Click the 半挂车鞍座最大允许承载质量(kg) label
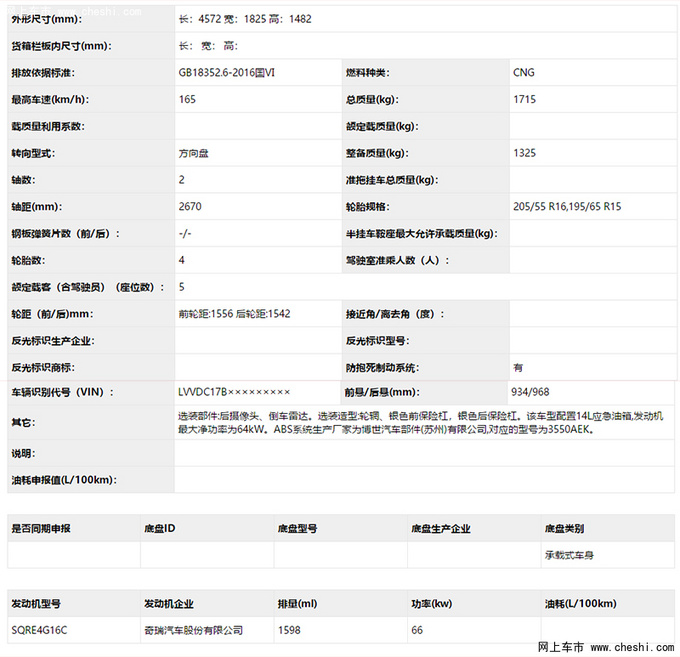 pos(421,234)
